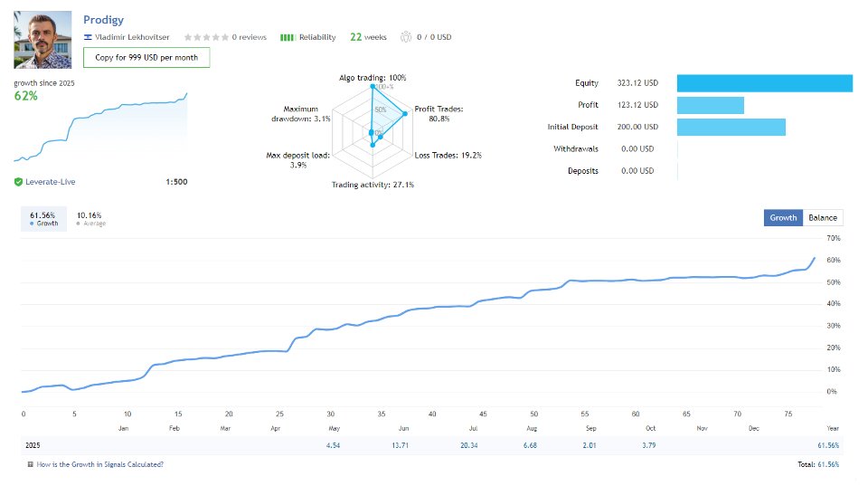Click the Equity bar in the chart
Viewport: 868px width, 486px height.
tap(764, 83)
